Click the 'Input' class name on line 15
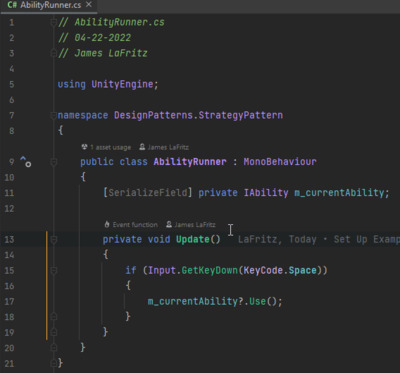 click(162, 270)
